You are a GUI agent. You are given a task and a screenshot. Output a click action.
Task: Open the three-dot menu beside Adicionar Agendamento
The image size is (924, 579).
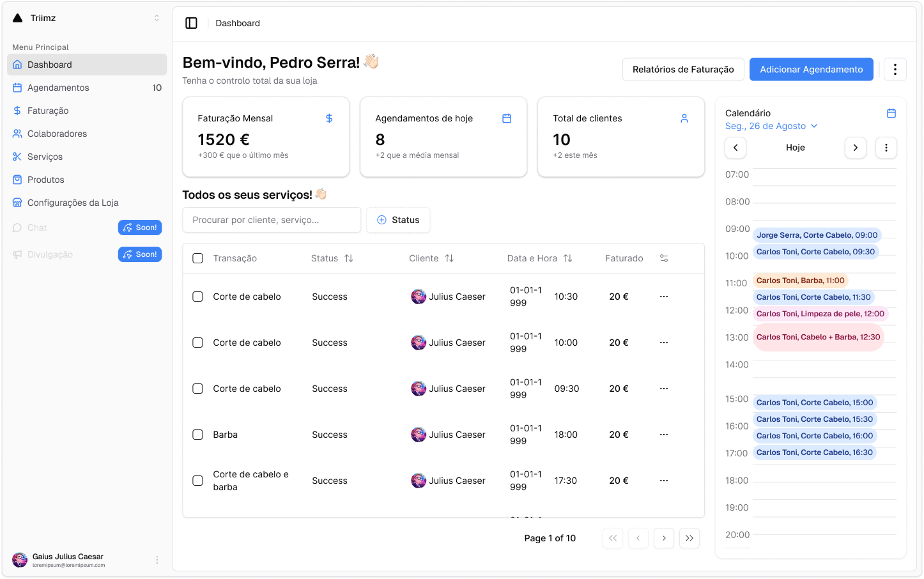[x=895, y=70]
